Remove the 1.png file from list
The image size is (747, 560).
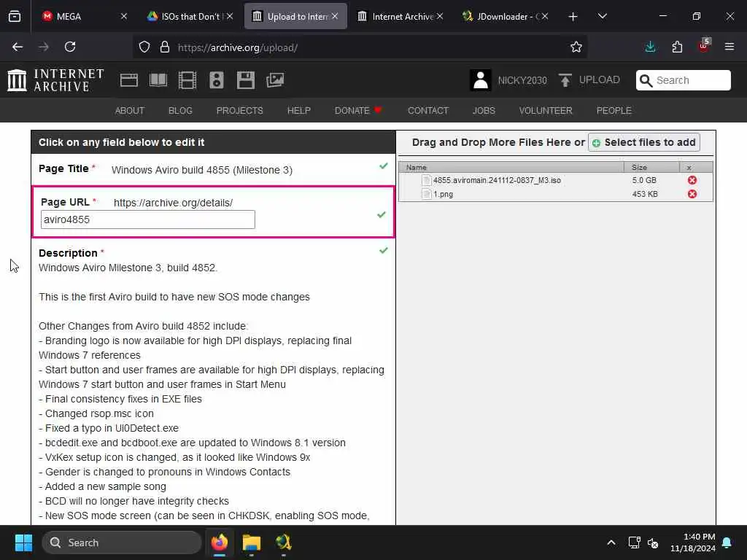tap(692, 194)
